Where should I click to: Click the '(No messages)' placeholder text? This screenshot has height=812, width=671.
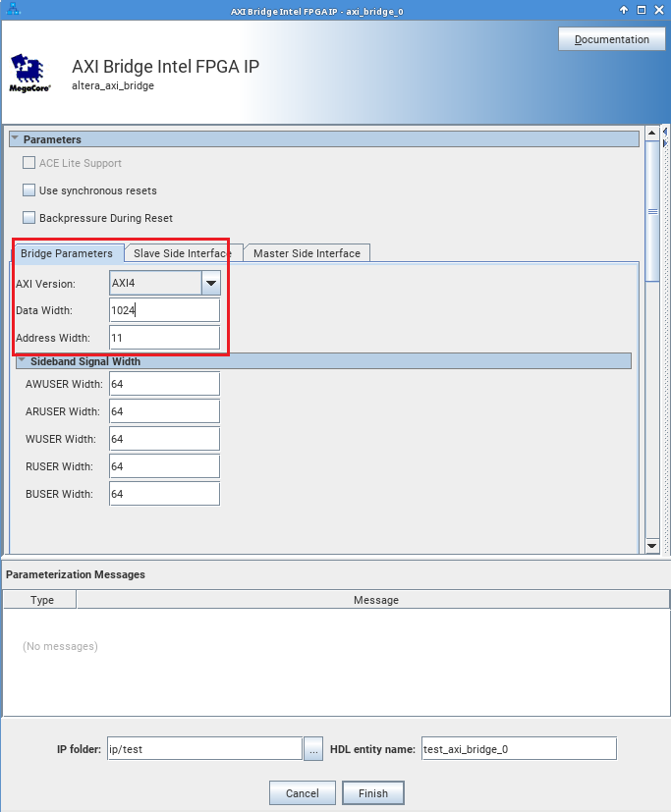60,646
